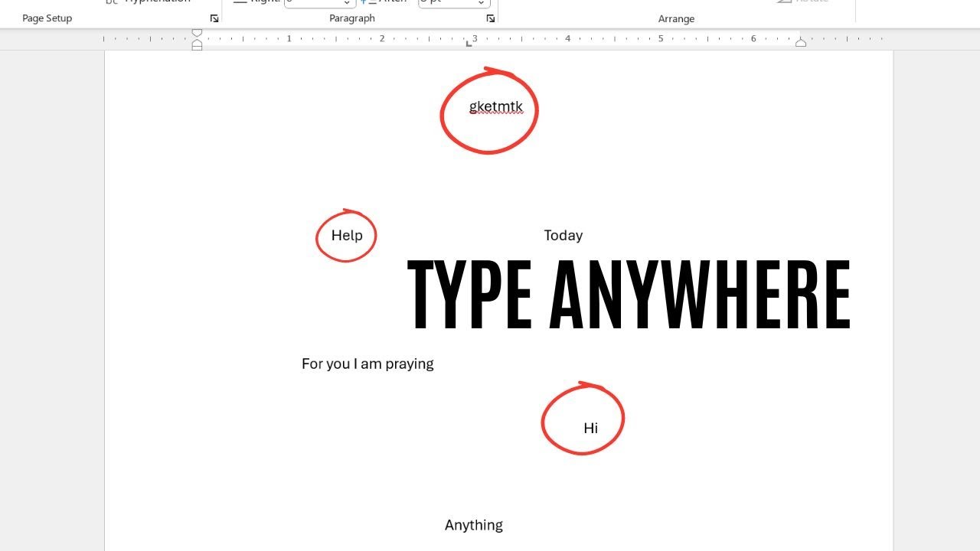Place cursor in the word Help
This screenshot has width=980, height=551.
tap(347, 236)
